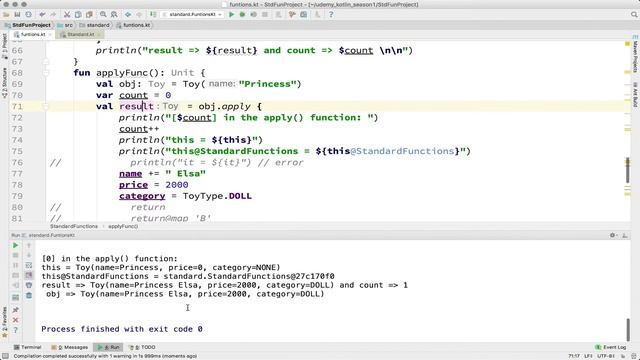Screen dimensions: 640x360
Task: Click the Run with Coverage toolbar icon
Action: pyautogui.click(x=253, y=15)
